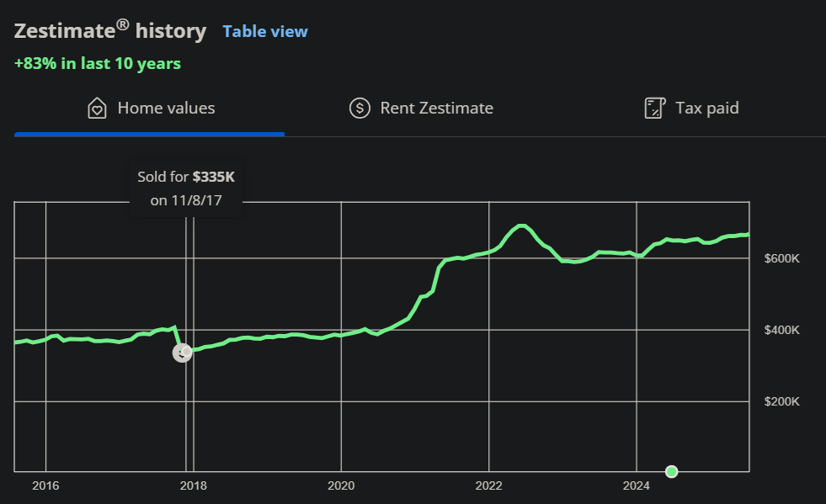Open the Tax paid tab
Image resolution: width=826 pixels, height=504 pixels.
[x=691, y=109]
